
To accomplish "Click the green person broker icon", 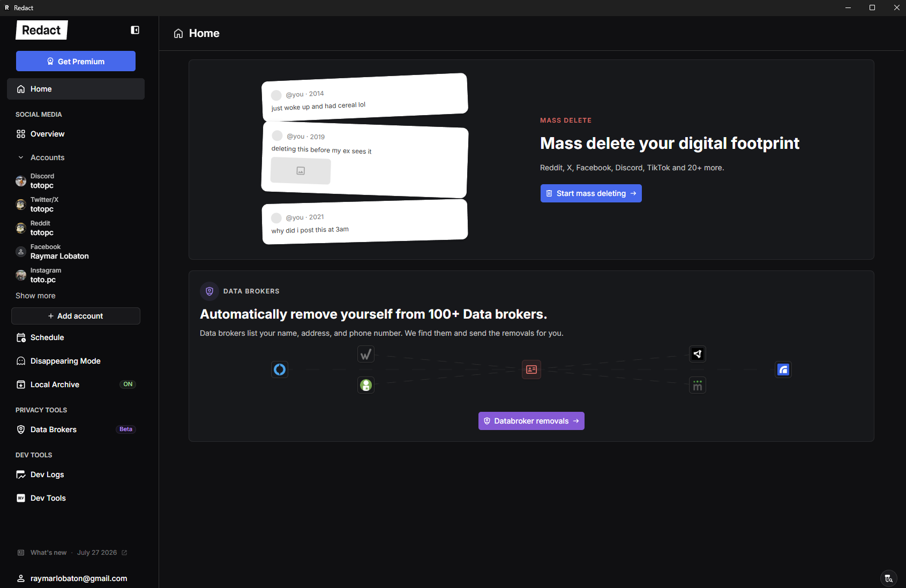I will click(366, 385).
